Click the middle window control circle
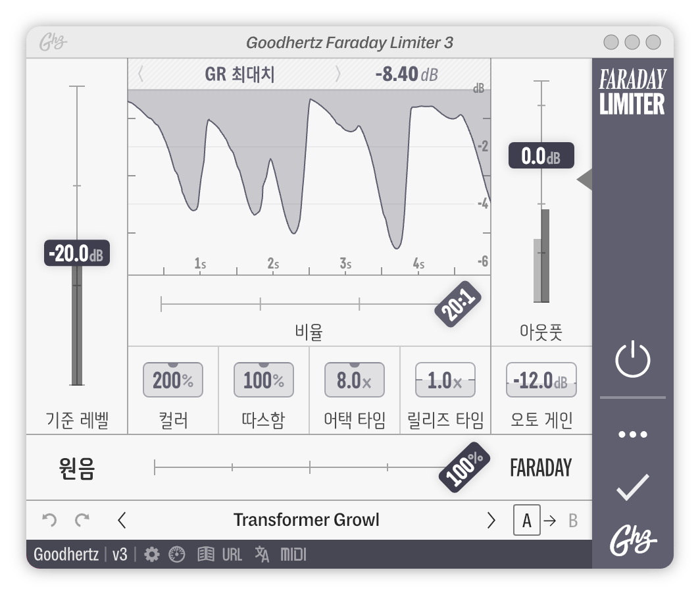The image size is (700, 595). click(x=632, y=42)
